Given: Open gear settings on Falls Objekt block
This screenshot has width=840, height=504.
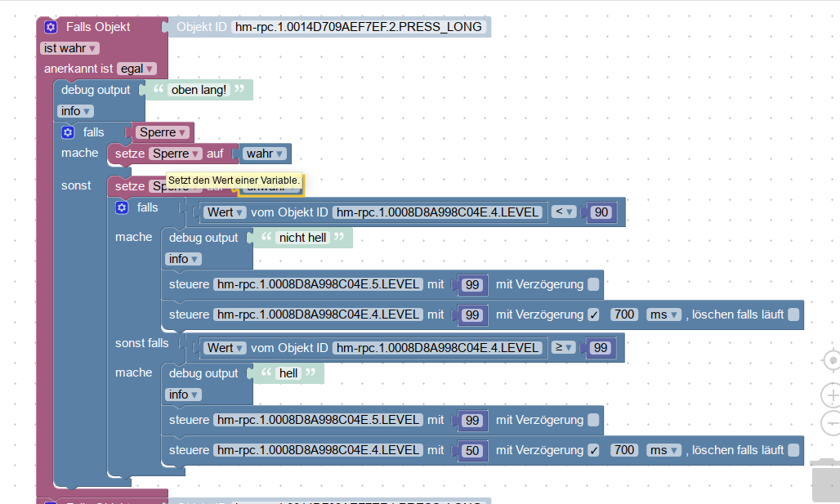Looking at the screenshot, I should [51, 27].
